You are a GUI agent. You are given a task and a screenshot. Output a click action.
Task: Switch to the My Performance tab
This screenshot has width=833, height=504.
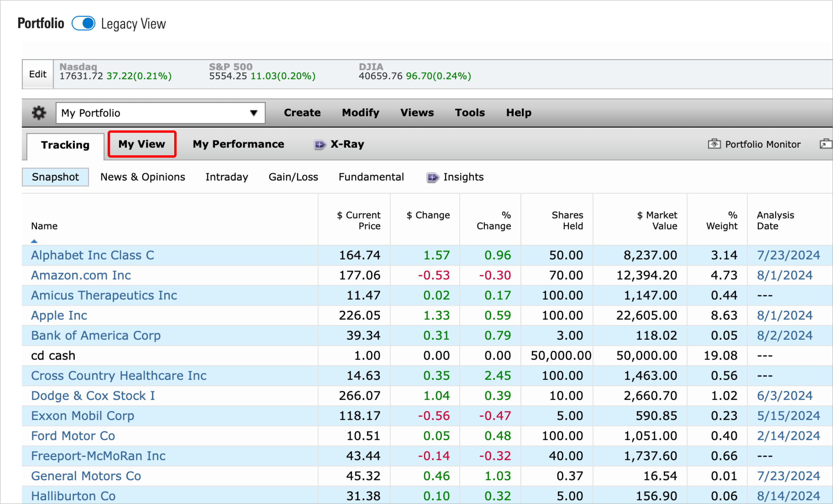238,144
